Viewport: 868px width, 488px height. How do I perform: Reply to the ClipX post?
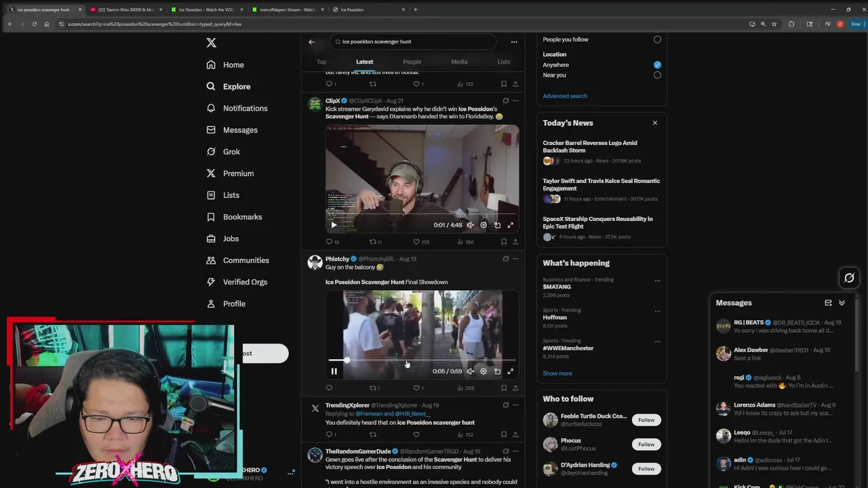coord(330,241)
